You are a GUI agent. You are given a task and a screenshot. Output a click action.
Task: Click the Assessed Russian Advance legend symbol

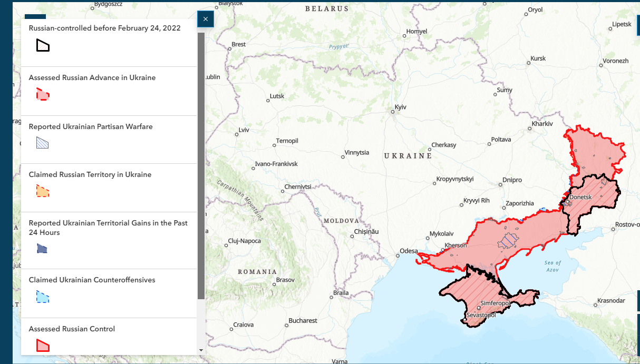[x=43, y=95]
